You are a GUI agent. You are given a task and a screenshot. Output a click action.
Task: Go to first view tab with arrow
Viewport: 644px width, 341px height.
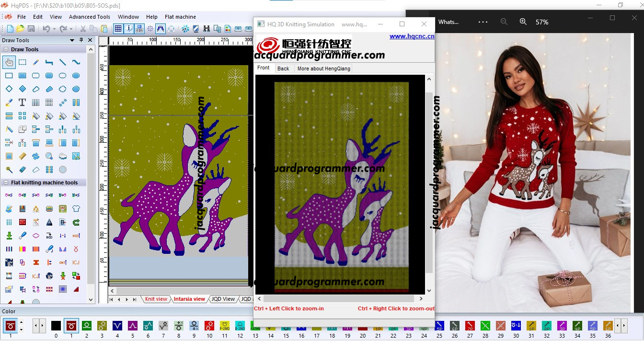coord(112,299)
